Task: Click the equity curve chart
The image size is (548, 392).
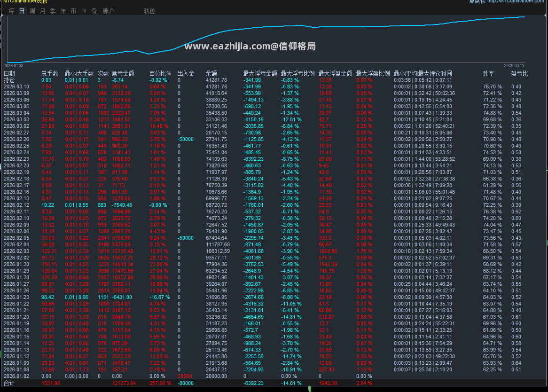Action: (266, 39)
